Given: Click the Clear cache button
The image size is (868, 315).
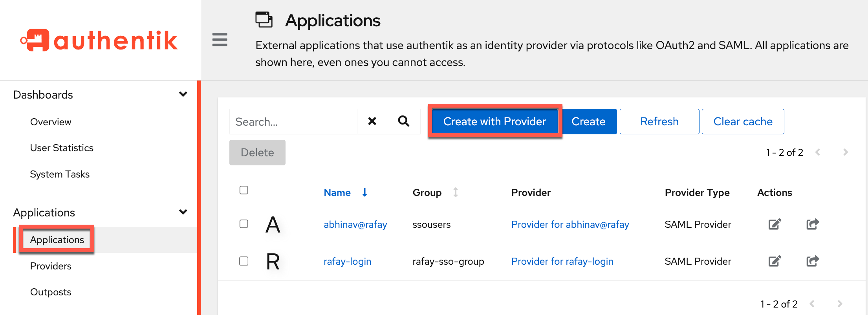Looking at the screenshot, I should click(x=743, y=121).
